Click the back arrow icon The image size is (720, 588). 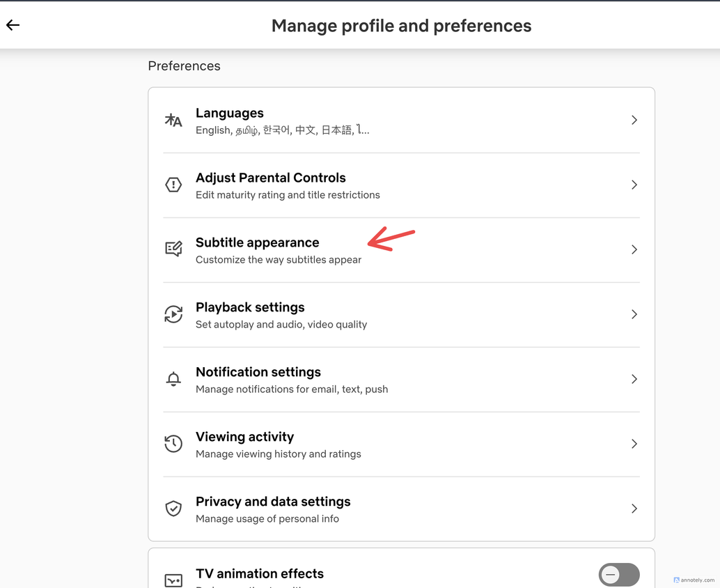13,25
